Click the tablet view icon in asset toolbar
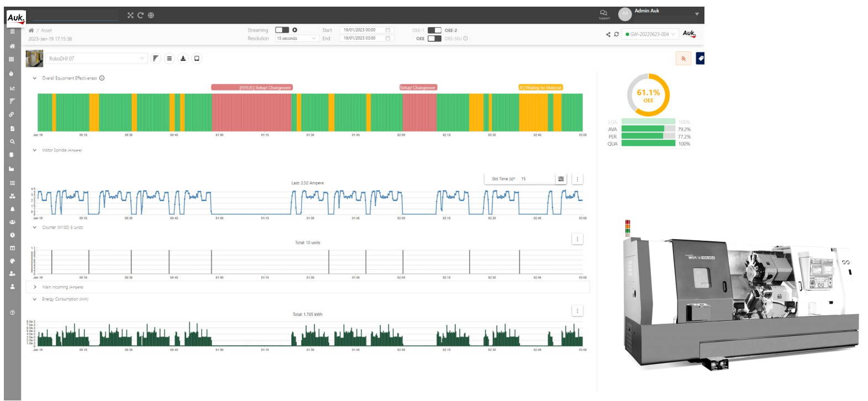The width and height of the screenshot is (868, 401). coord(197,59)
